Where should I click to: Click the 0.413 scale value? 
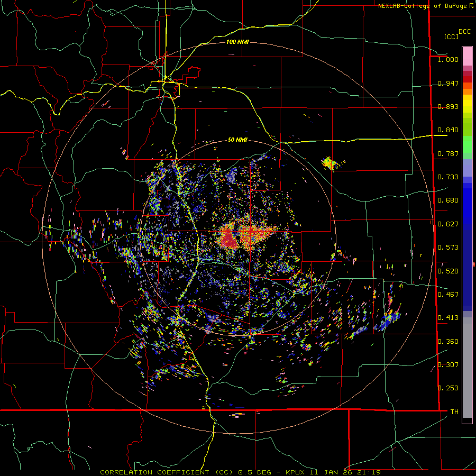(x=448, y=318)
